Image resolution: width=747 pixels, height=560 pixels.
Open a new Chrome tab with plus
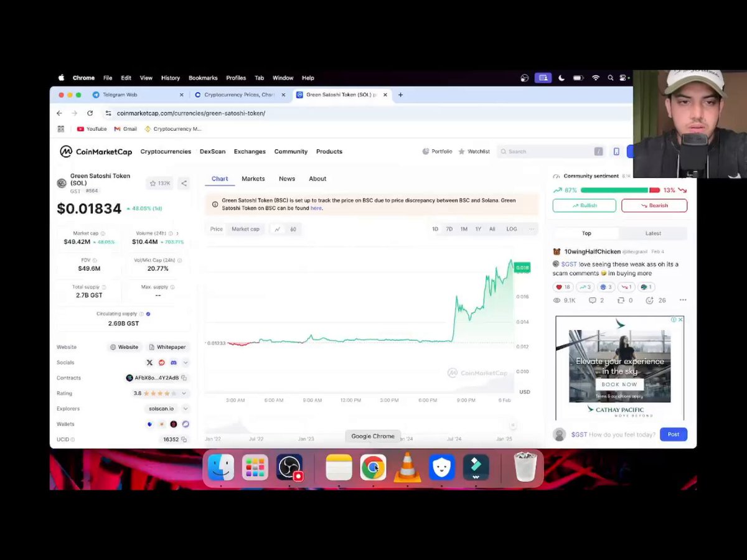400,95
